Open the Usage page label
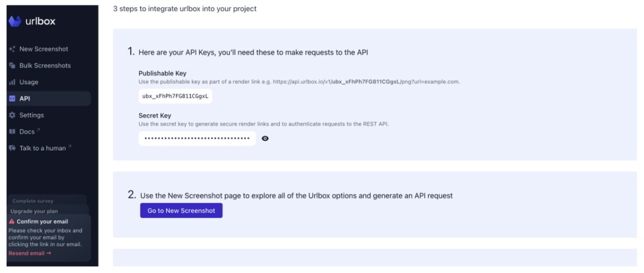The width and height of the screenshot is (644, 273). point(29,82)
